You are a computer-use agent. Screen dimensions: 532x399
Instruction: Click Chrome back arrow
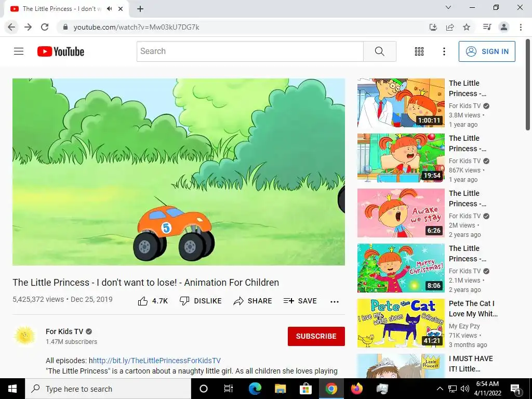[x=11, y=27]
